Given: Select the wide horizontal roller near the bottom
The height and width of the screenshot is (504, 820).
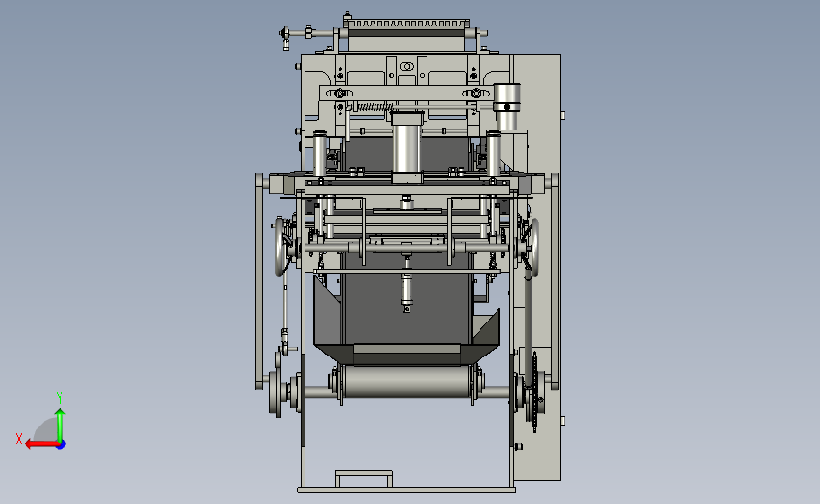Looking at the screenshot, I should tap(407, 382).
